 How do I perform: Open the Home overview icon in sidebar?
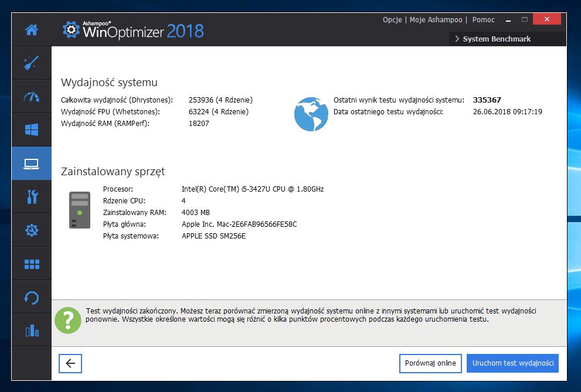click(32, 30)
